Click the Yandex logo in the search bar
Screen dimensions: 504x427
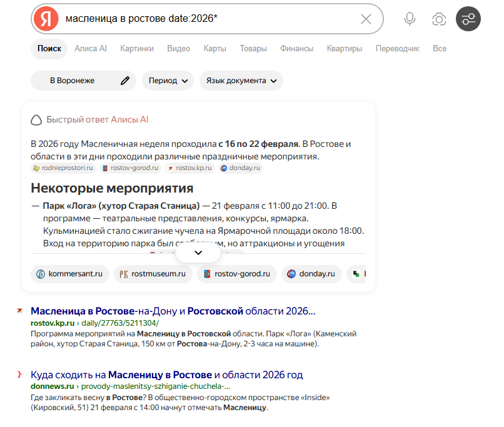pos(46,19)
